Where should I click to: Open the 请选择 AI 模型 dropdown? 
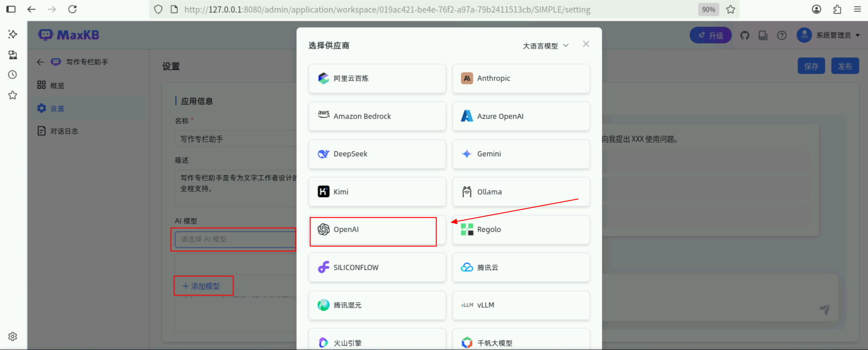coord(234,239)
